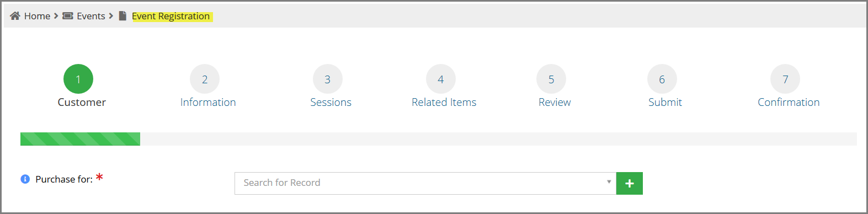Open the Submit step label

pyautogui.click(x=665, y=102)
